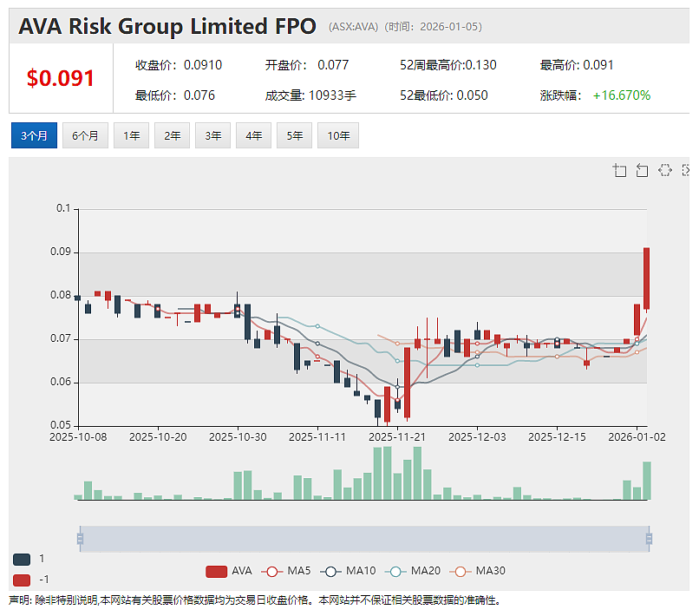Image resolution: width=699 pixels, height=616 pixels.
Task: Click the right data zoom slider handle
Action: tap(649, 539)
